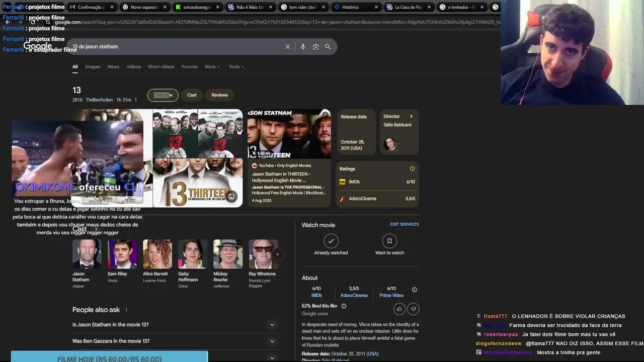Start voice search with microphone icon
The height and width of the screenshot is (362, 644).
[303, 47]
